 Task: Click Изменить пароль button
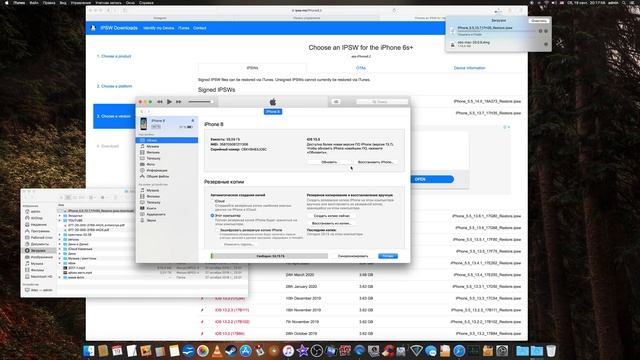(238, 244)
